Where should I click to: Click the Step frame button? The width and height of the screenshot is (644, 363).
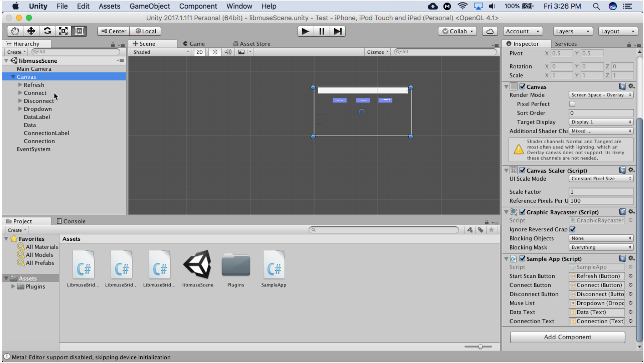pyautogui.click(x=338, y=31)
